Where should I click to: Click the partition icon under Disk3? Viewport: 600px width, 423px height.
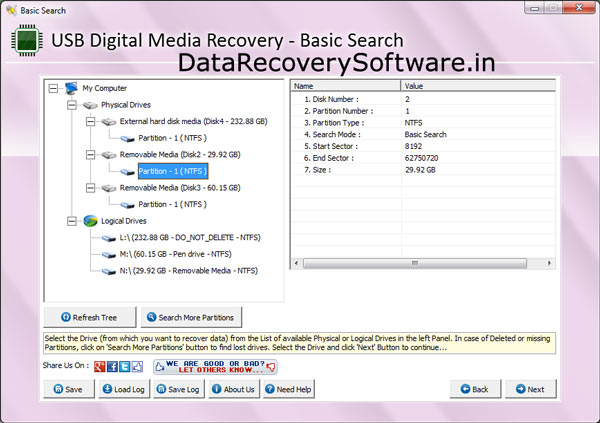(x=127, y=205)
